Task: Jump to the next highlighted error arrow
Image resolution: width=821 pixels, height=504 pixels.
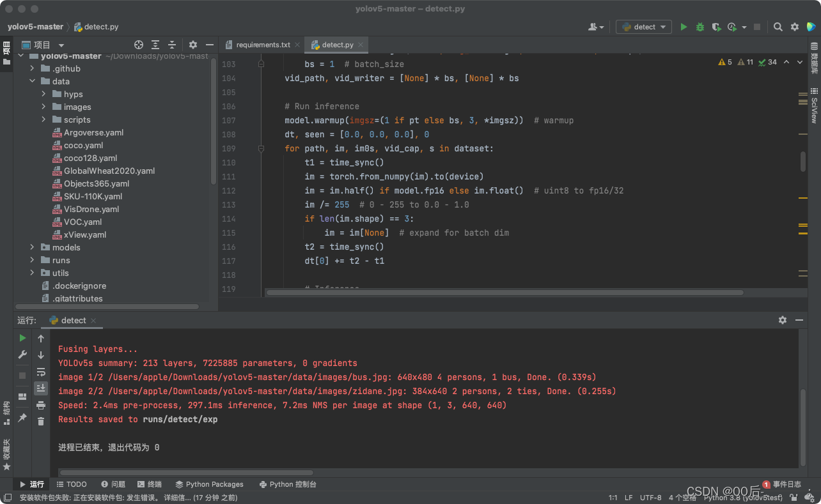Action: 800,62
